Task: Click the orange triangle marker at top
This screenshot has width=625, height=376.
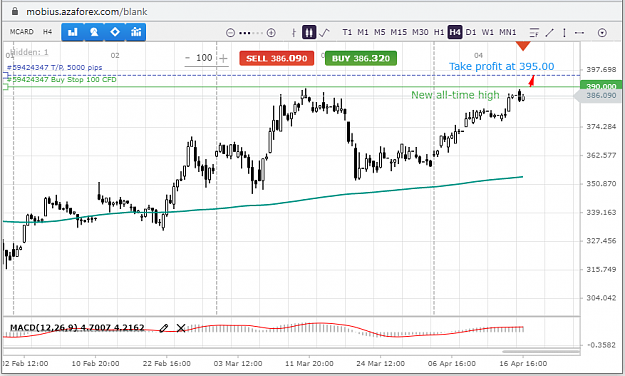Action: tap(523, 46)
